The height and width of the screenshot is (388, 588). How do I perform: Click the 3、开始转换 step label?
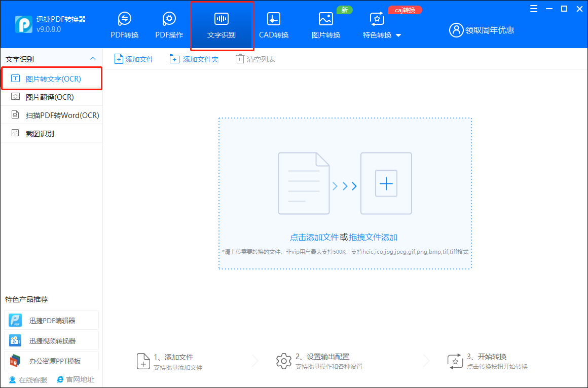(x=487, y=357)
